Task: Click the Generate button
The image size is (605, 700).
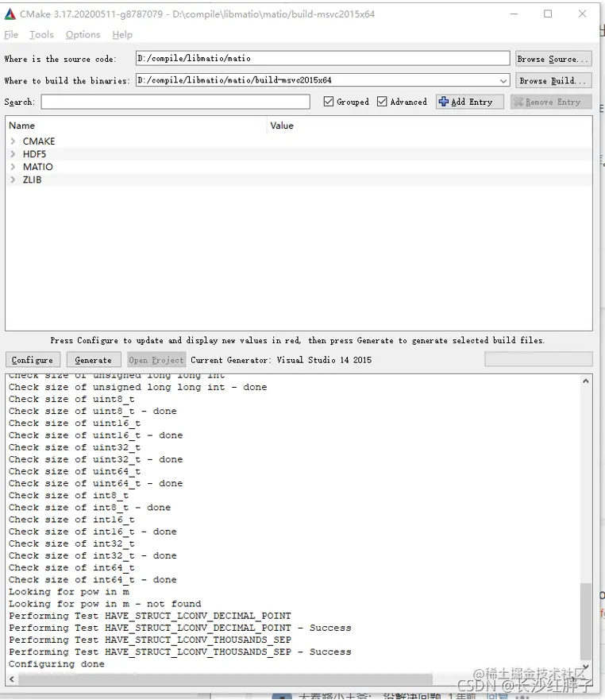Action: pyautogui.click(x=94, y=360)
